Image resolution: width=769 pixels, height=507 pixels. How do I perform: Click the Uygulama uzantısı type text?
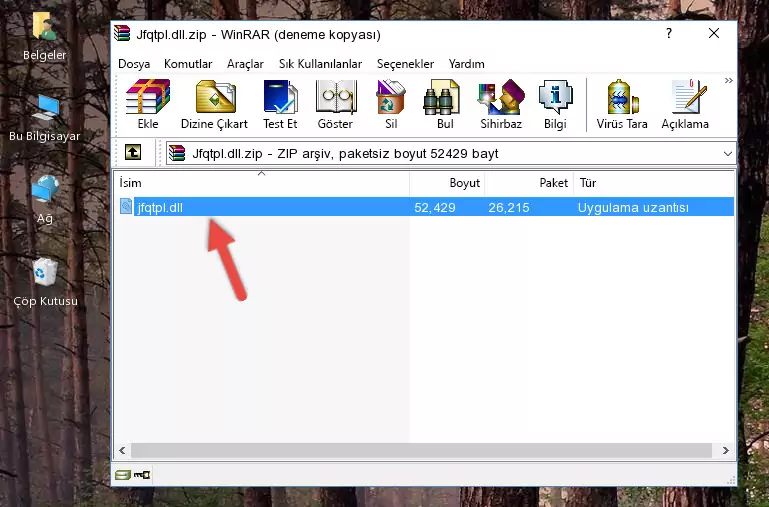coord(633,207)
